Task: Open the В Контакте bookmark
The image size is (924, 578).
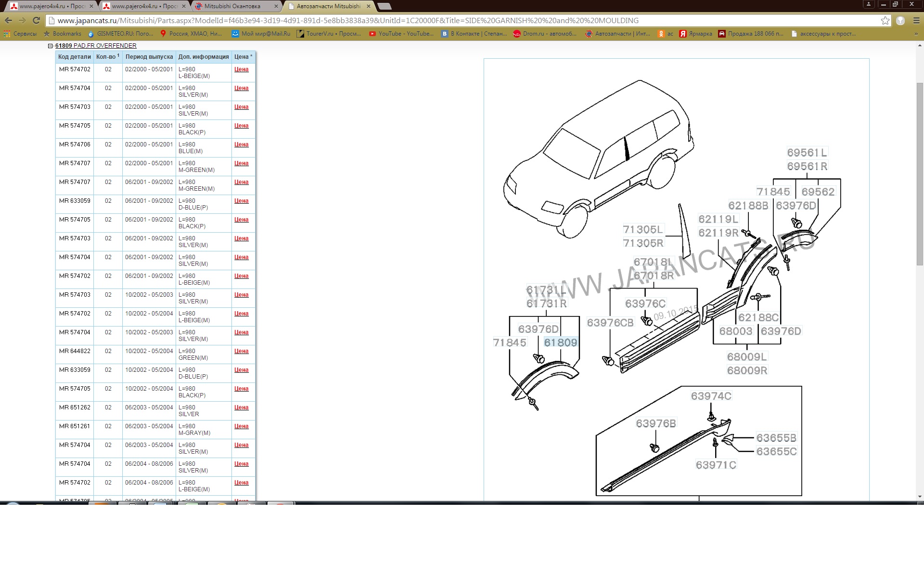Action: pos(474,34)
